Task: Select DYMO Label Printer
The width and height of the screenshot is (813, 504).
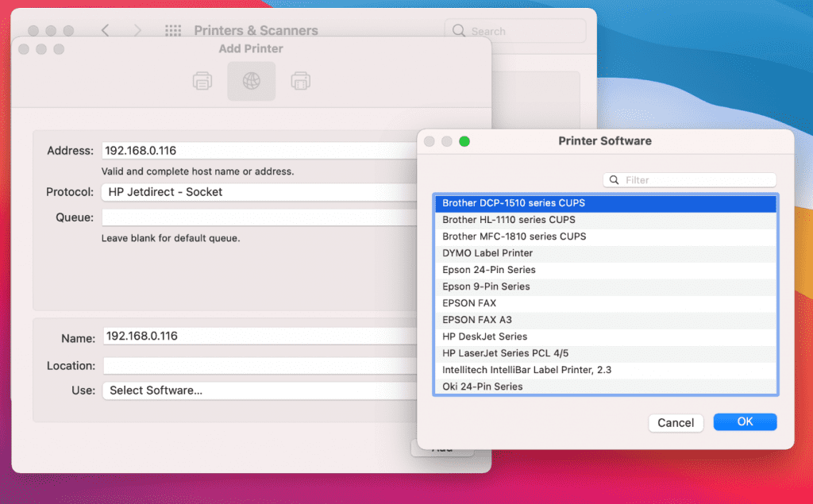Action: coord(606,253)
